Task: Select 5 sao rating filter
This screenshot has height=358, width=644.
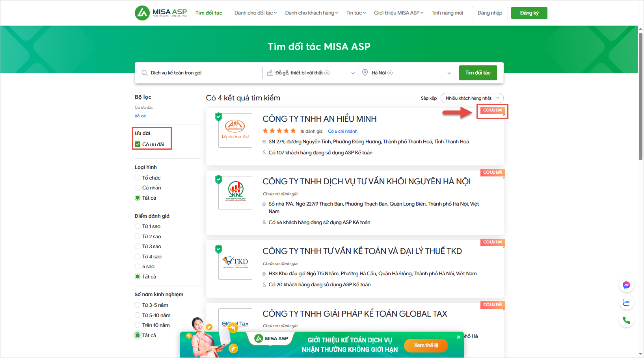Action: click(138, 267)
